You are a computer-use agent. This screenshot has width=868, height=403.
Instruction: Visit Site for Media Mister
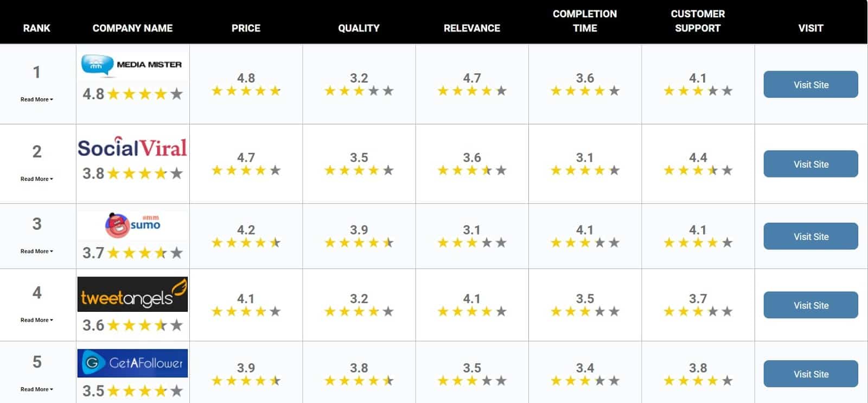click(x=810, y=85)
